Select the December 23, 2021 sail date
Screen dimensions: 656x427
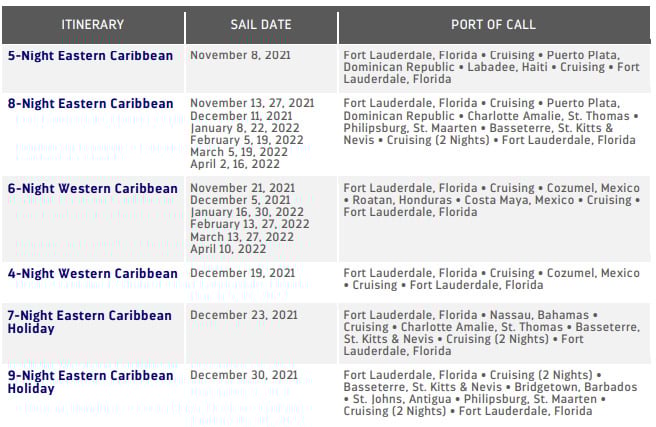244,315
